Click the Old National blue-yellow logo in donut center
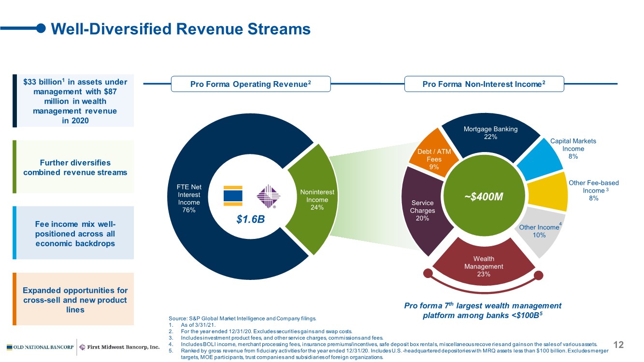 pos(233,196)
